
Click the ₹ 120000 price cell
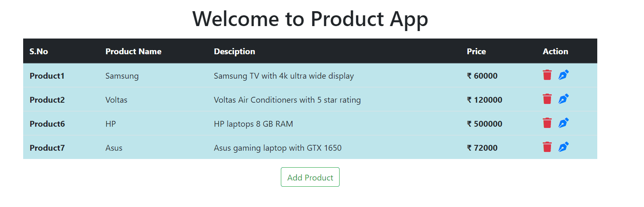(x=485, y=100)
